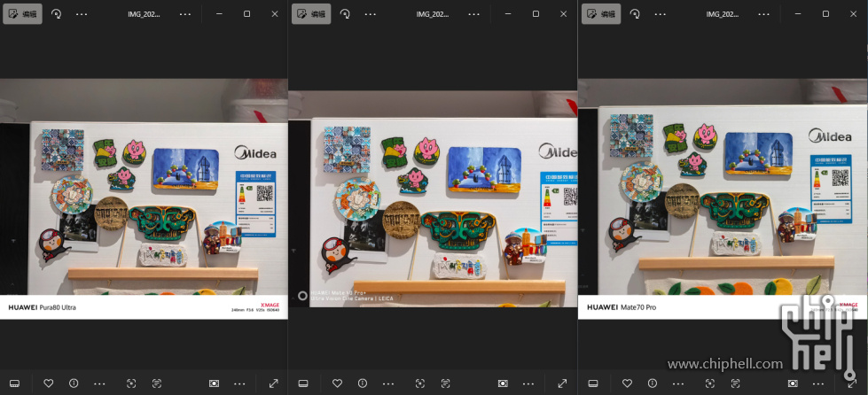
Task: Scan text in the Pura80 Ultra photo
Action: click(157, 383)
